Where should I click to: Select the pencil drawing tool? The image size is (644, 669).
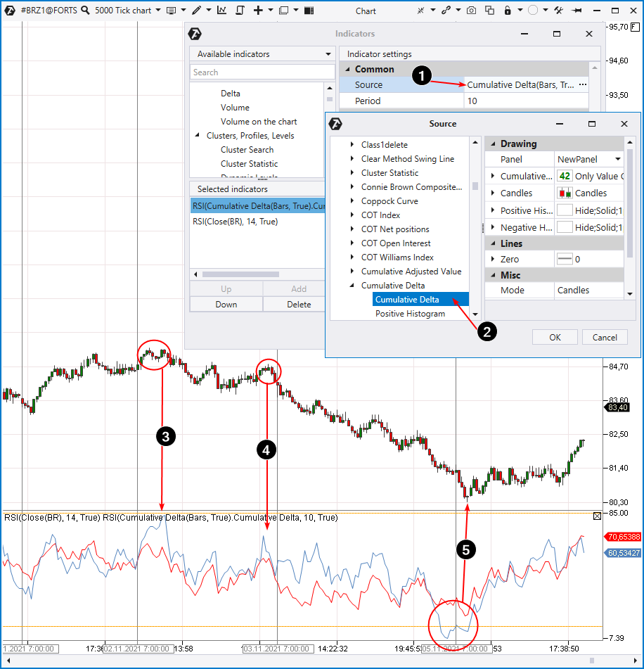(197, 11)
